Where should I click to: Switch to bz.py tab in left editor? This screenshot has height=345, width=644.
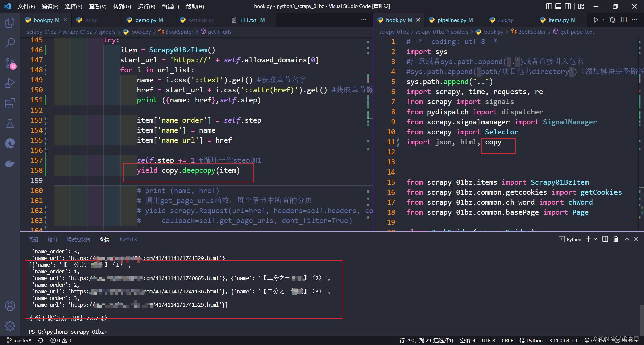pyautogui.click(x=91, y=20)
